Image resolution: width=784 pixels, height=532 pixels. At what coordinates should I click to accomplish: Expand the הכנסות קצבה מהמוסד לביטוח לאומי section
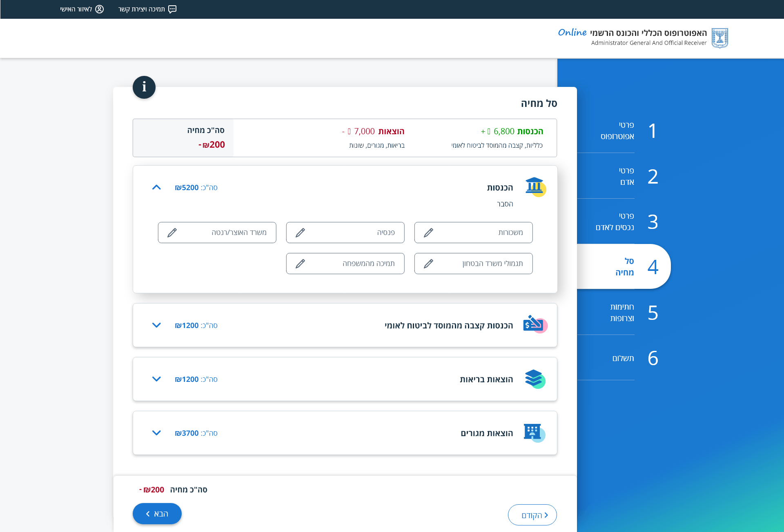156,325
